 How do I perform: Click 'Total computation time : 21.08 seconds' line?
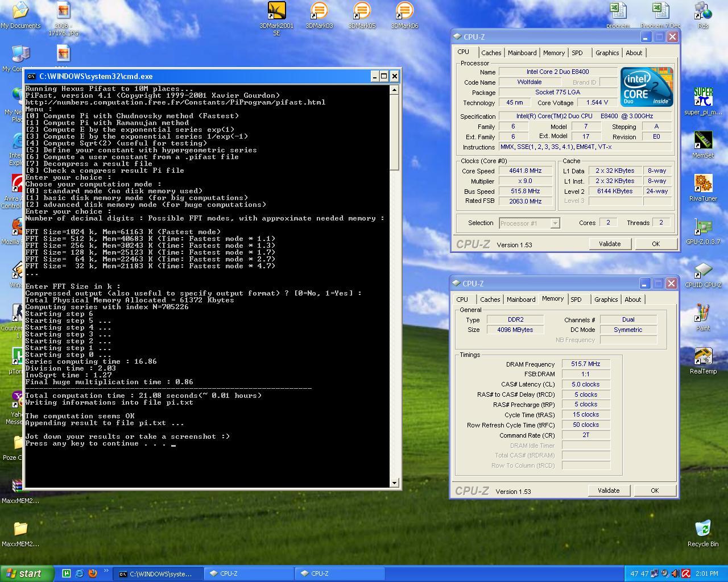(x=143, y=396)
